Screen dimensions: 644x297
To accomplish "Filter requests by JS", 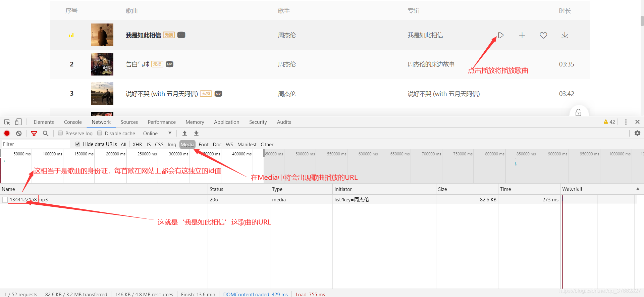I will pos(149,144).
